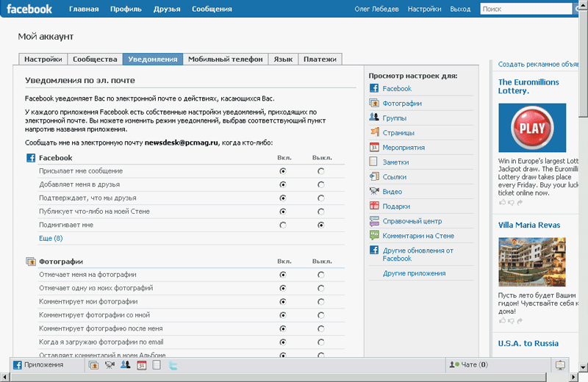Click the horizontal scrollbar at the bottom
Image resolution: width=588 pixels, height=382 pixels.
(294, 377)
